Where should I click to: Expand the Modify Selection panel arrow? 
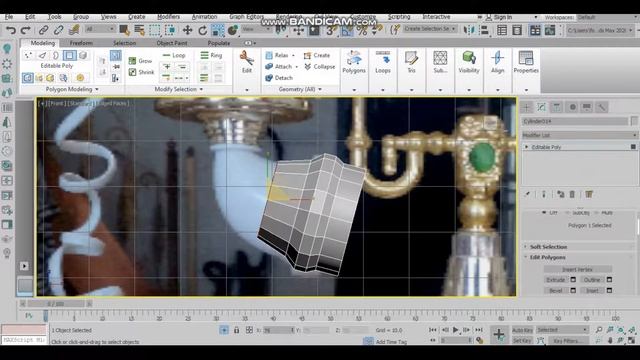tap(201, 89)
